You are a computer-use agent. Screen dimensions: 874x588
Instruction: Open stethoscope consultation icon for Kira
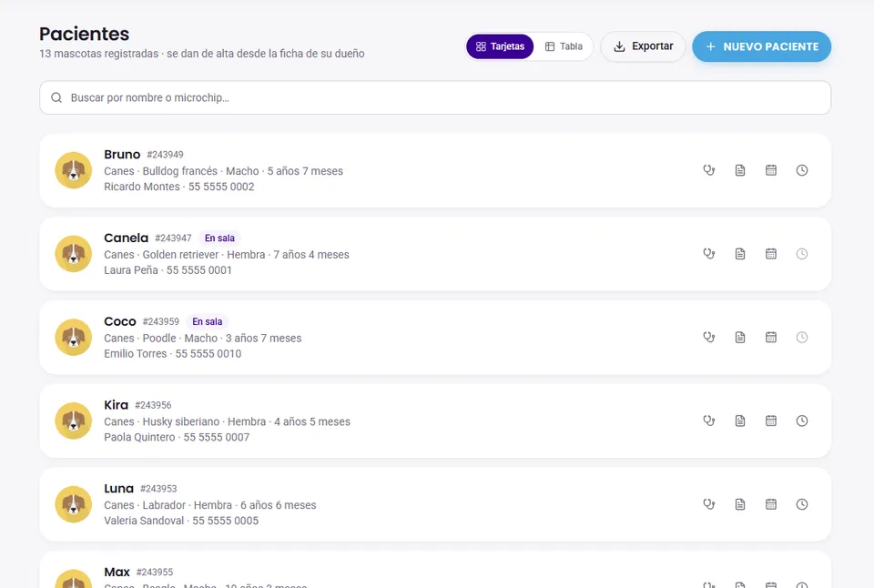(708, 421)
